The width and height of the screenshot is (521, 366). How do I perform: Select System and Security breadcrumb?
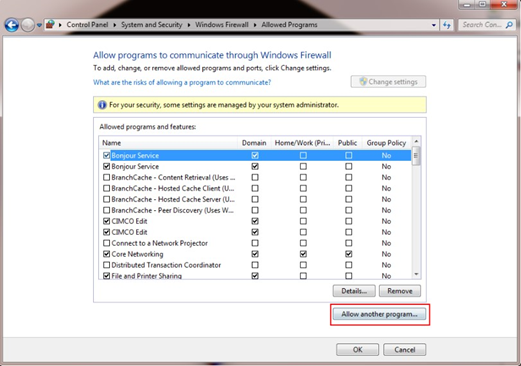tap(152, 25)
